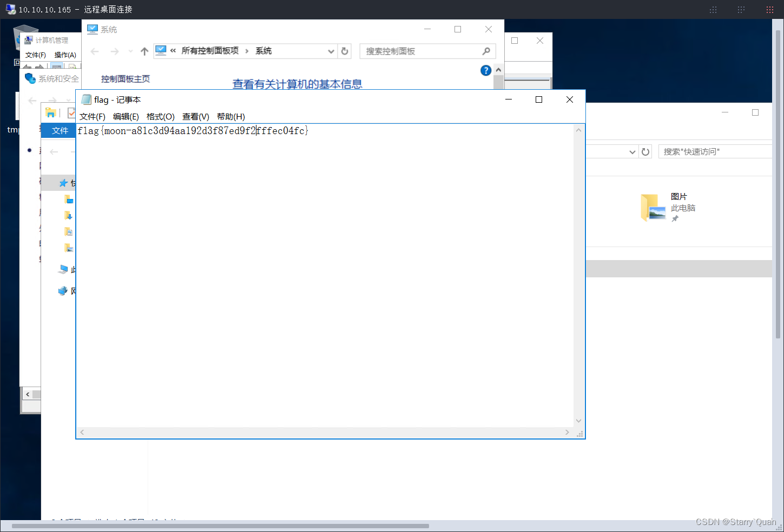The image size is (784, 532).
Task: Click the 系统 window title bar monitor icon
Action: click(93, 29)
